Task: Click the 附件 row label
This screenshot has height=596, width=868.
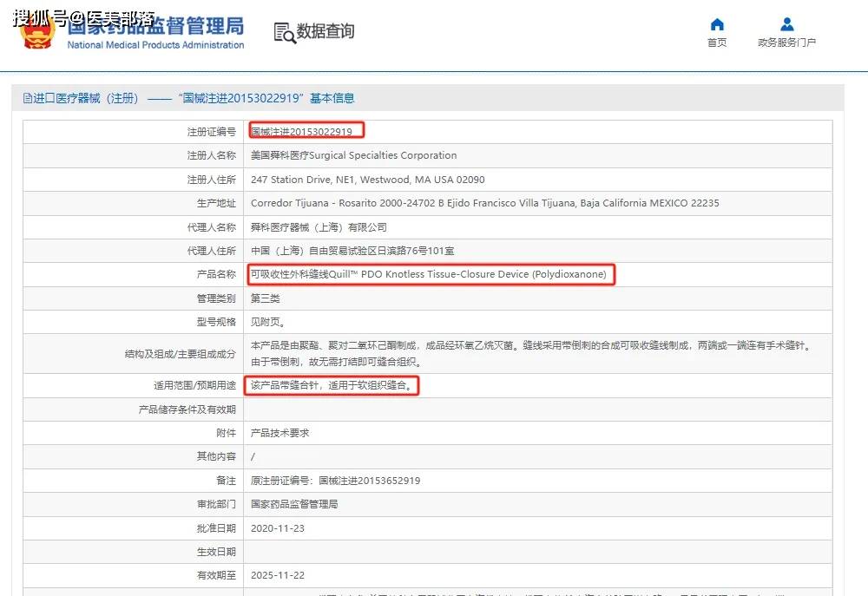Action: click(x=227, y=433)
